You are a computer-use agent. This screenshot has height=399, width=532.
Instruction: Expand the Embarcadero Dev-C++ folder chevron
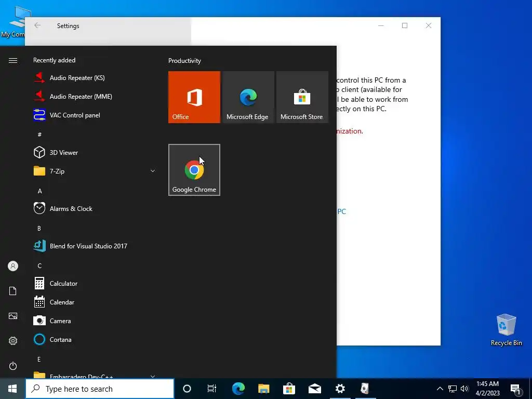[153, 376]
